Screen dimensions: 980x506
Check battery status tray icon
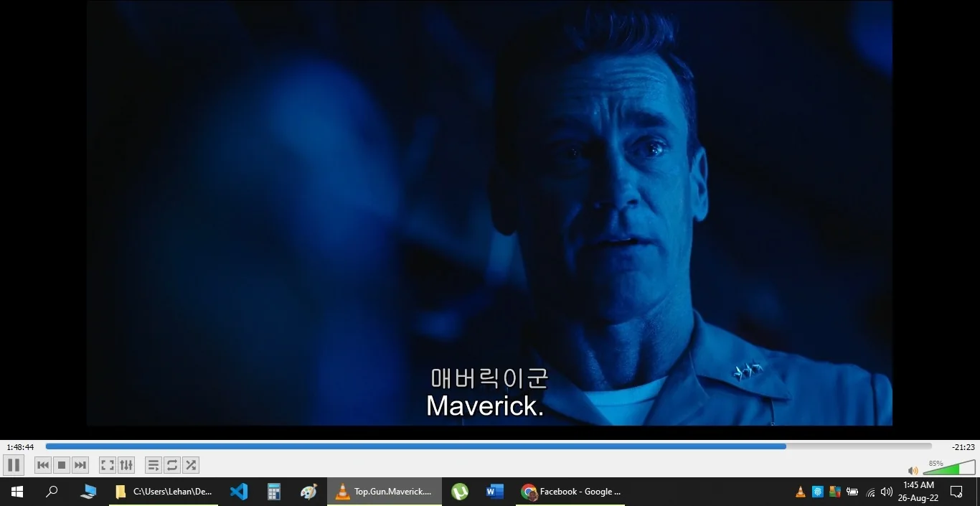click(x=852, y=492)
